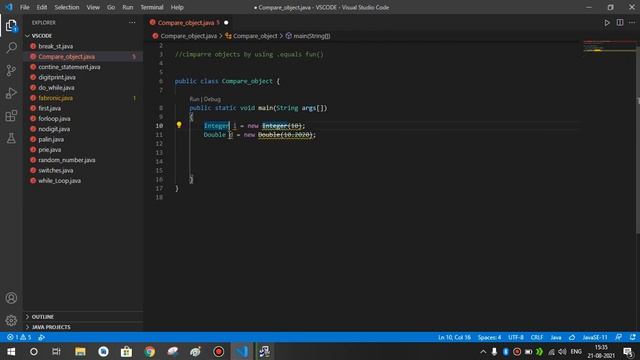Viewport: 640px width, 360px height.
Task: Open the Accounts menu icon
Action: pos(11,298)
